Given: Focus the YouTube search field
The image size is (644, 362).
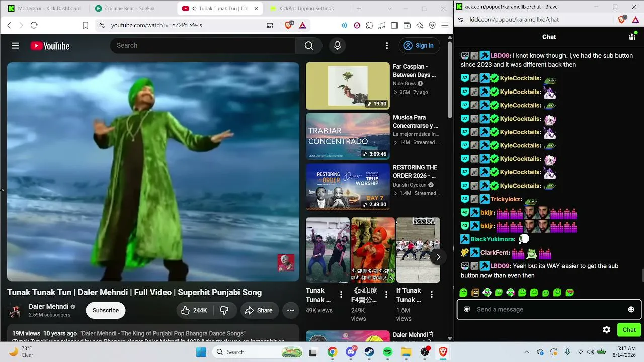Looking at the screenshot, I should pos(203,46).
